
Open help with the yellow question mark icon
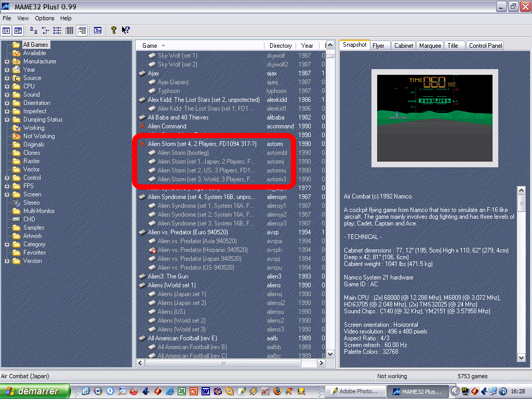(114, 31)
